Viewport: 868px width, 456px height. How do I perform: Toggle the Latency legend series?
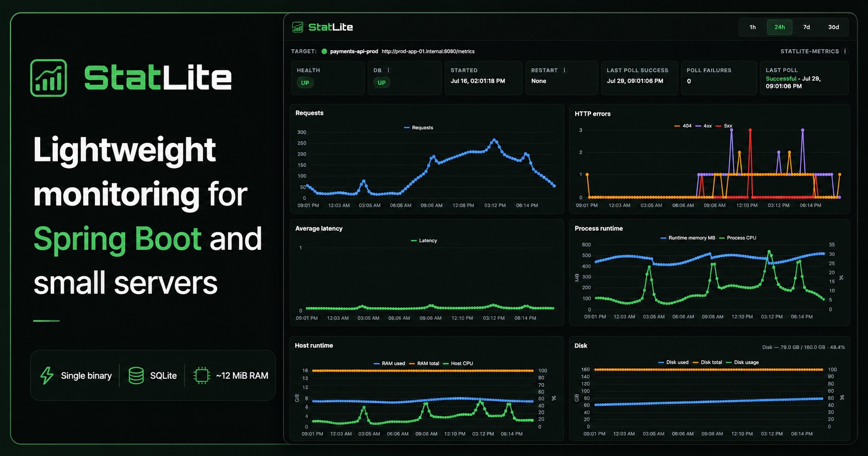tap(424, 240)
